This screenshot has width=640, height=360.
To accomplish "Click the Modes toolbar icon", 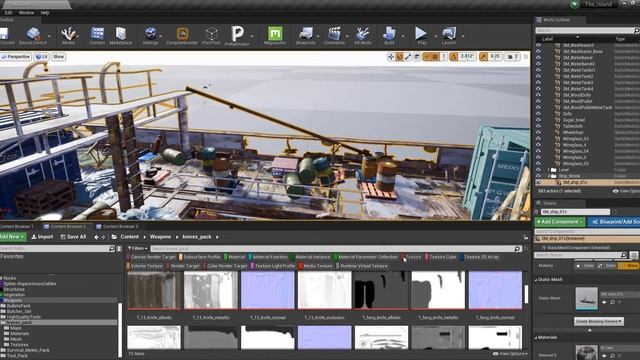I will (68, 36).
